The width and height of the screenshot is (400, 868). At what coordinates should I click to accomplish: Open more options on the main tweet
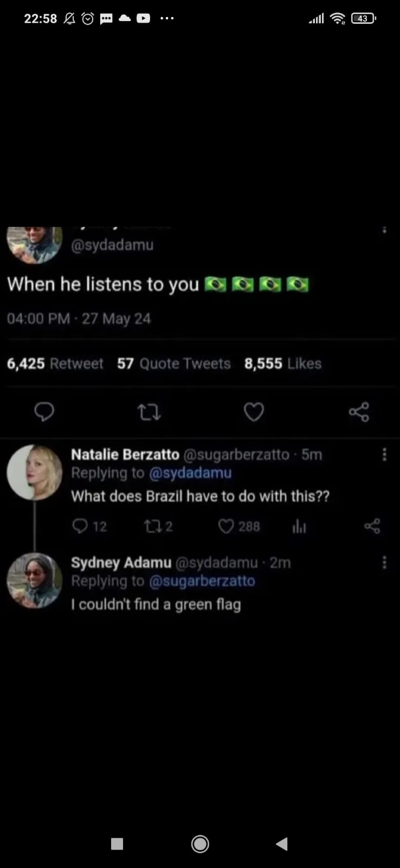click(384, 230)
